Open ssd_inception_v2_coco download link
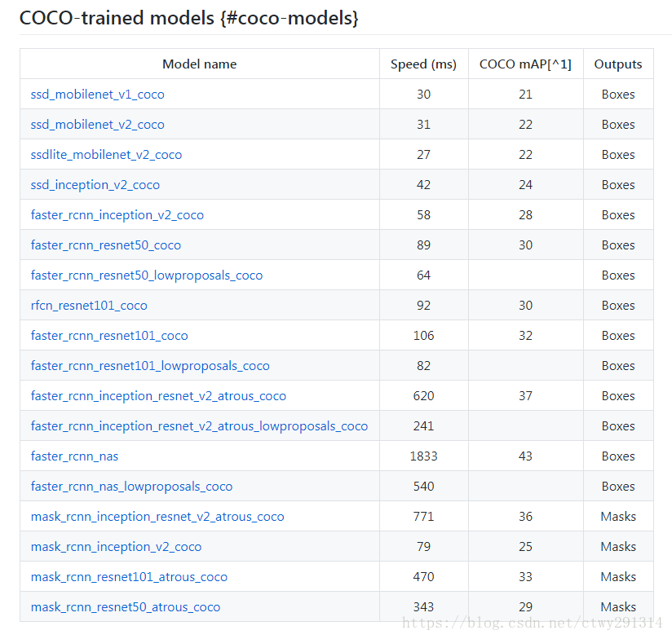 tap(95, 185)
